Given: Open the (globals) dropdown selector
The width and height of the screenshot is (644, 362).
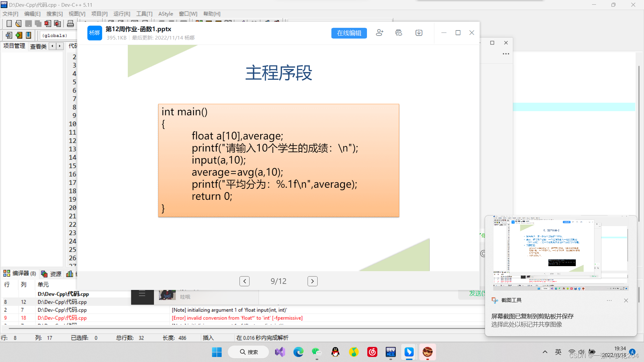Looking at the screenshot, I should pos(55,35).
